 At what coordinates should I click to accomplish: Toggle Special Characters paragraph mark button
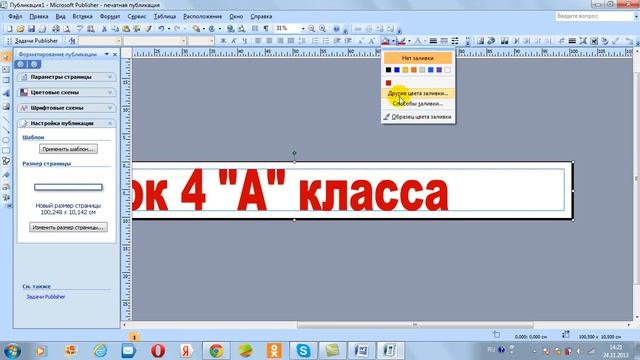pos(266,29)
